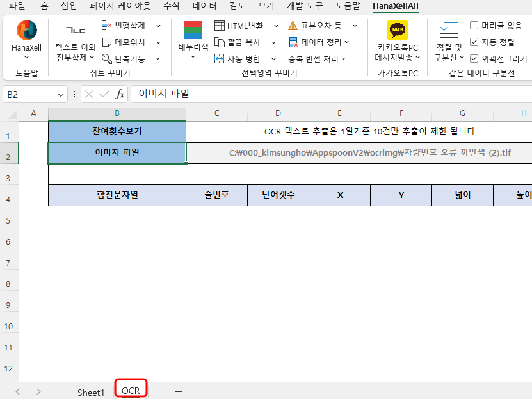The height and width of the screenshot is (399, 532).
Task: Click the 메모위치 icon
Action: tap(106, 42)
